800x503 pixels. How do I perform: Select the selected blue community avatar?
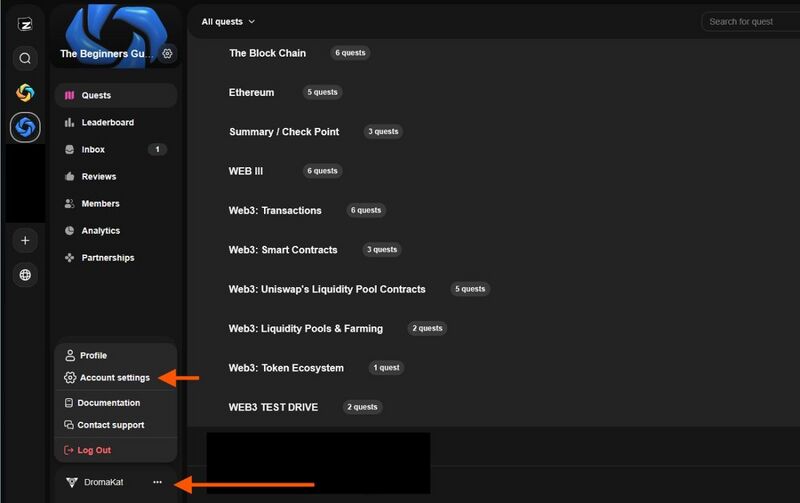pos(25,127)
